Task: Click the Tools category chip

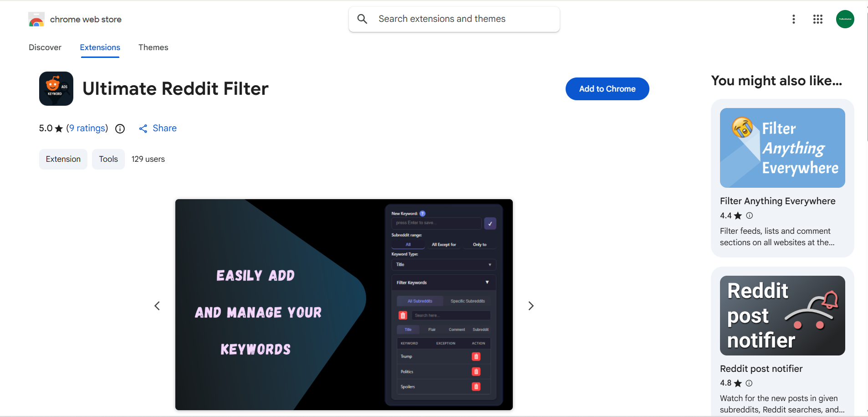Action: [x=108, y=159]
